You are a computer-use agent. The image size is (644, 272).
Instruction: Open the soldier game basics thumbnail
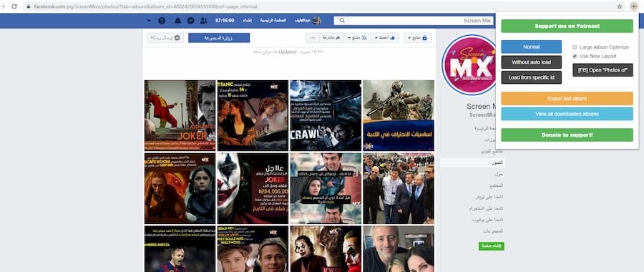(399, 115)
